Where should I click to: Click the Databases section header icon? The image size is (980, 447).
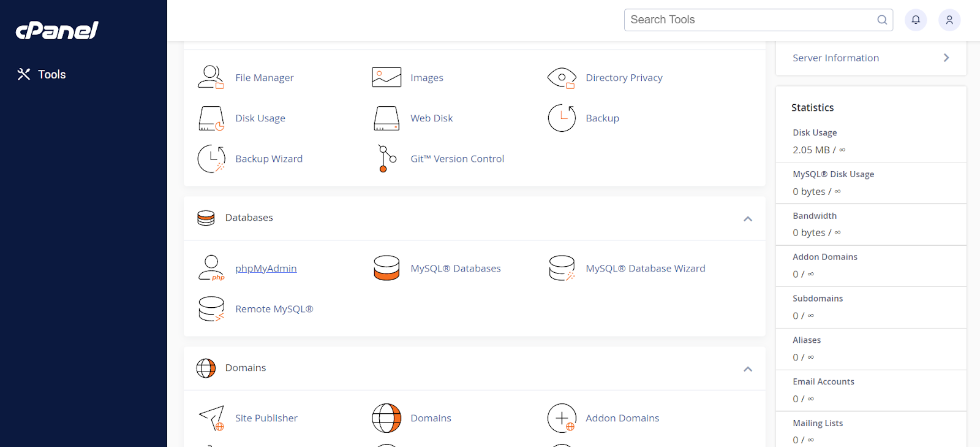tap(206, 218)
